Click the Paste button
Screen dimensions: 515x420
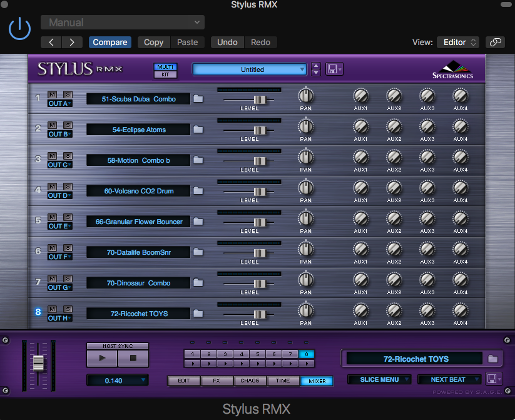click(188, 42)
